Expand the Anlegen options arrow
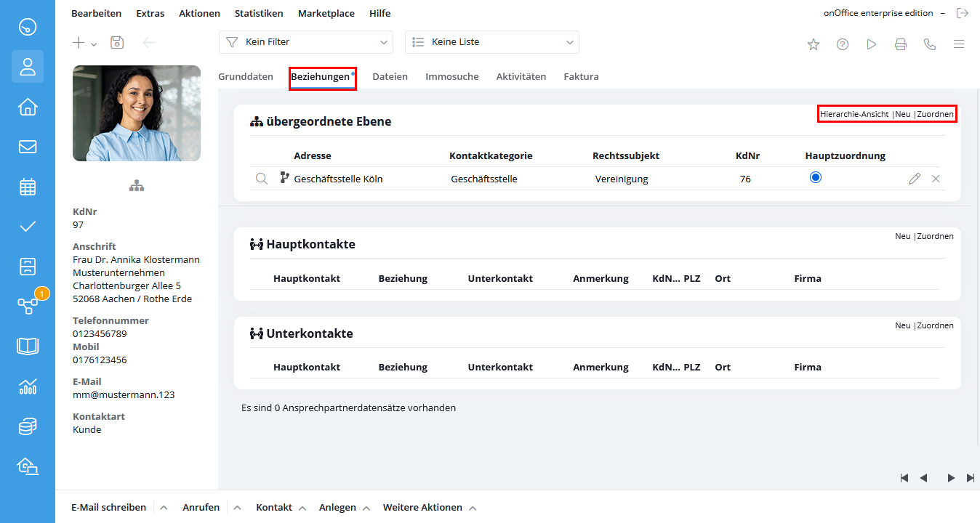 tap(366, 508)
